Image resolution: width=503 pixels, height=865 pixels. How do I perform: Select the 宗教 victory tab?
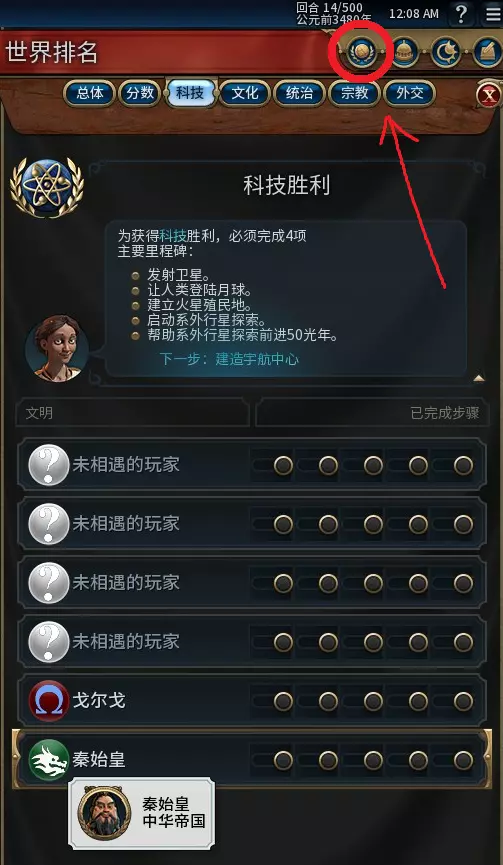coord(354,93)
